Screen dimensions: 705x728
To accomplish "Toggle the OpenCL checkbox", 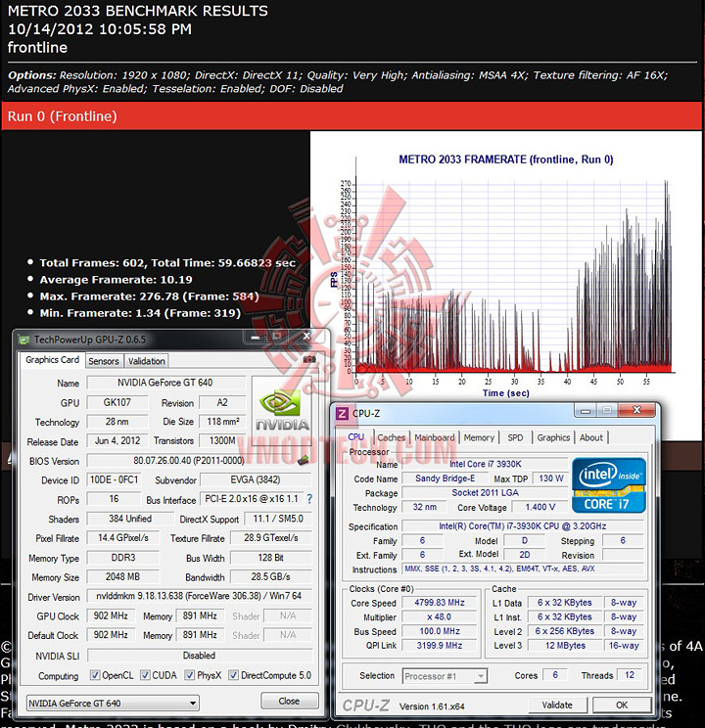I will coord(95,675).
